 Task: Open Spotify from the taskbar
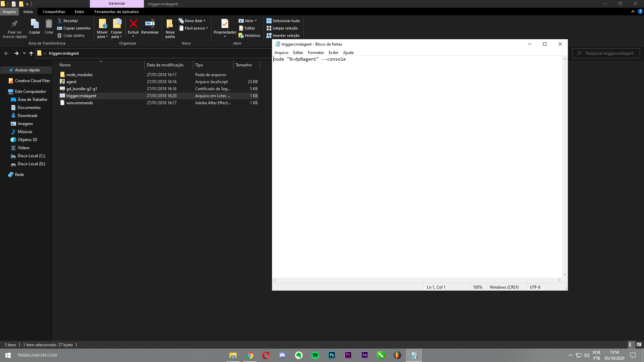[x=315, y=355]
